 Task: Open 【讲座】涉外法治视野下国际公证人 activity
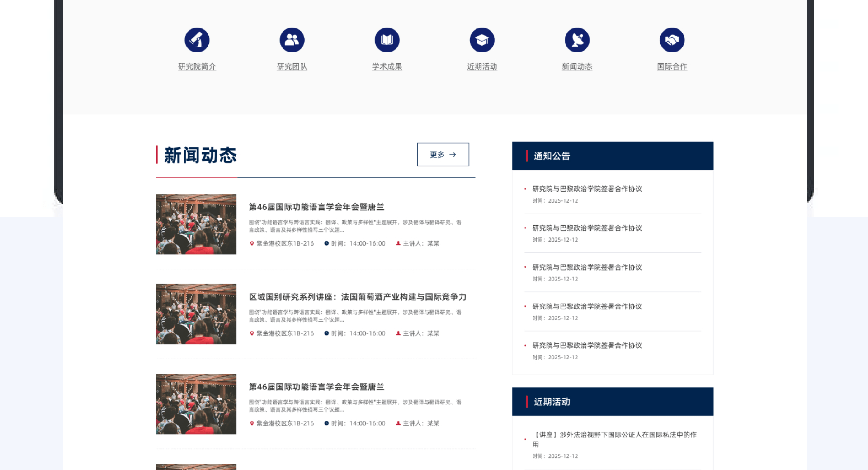[x=614, y=439]
